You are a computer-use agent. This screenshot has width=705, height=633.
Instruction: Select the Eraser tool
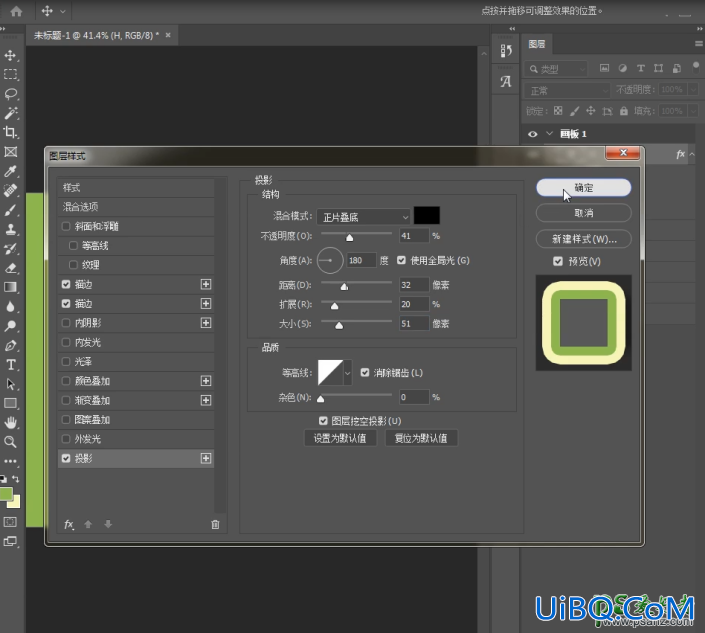pos(10,268)
